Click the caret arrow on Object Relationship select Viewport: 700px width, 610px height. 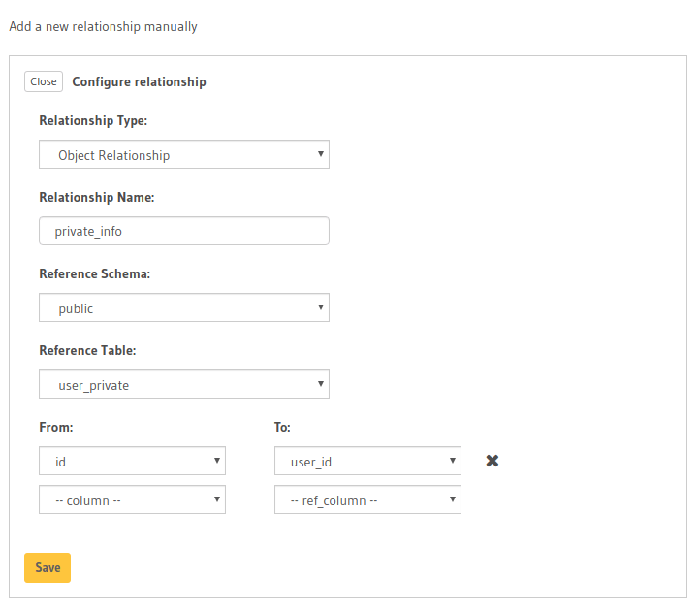pyautogui.click(x=320, y=154)
